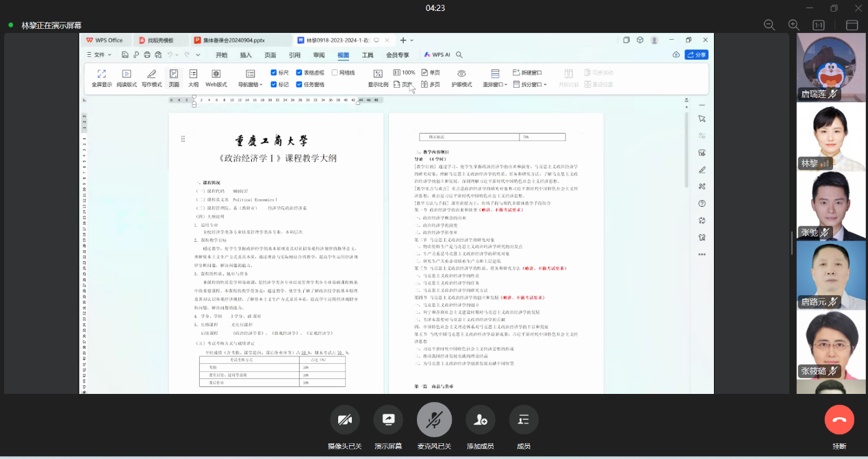Enable 护眼模式 eye protection mode
Viewport: 868px width, 459px height.
(x=461, y=74)
